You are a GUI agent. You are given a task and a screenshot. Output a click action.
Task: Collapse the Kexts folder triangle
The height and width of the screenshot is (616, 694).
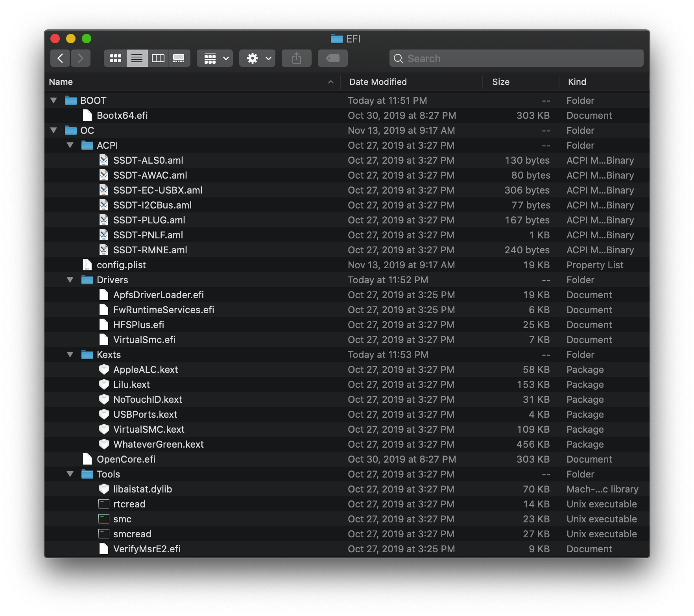click(70, 354)
